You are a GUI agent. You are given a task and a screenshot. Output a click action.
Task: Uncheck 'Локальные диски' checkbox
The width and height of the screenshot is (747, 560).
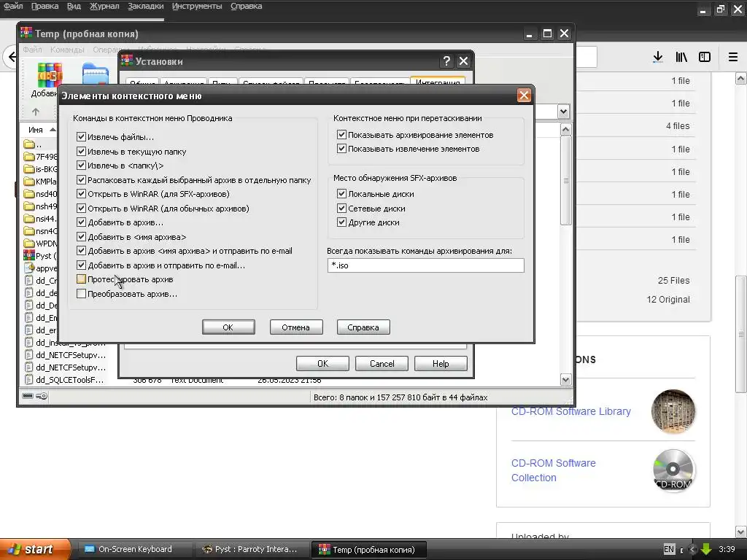click(341, 194)
